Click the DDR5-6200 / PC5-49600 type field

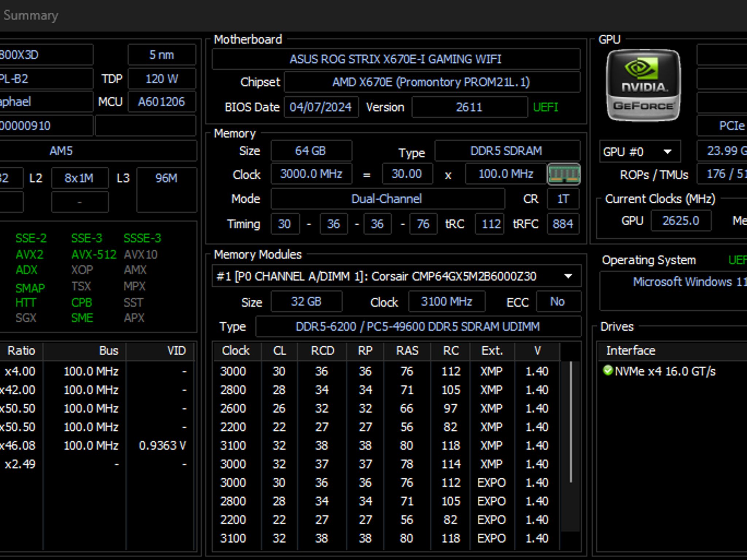[x=418, y=326]
